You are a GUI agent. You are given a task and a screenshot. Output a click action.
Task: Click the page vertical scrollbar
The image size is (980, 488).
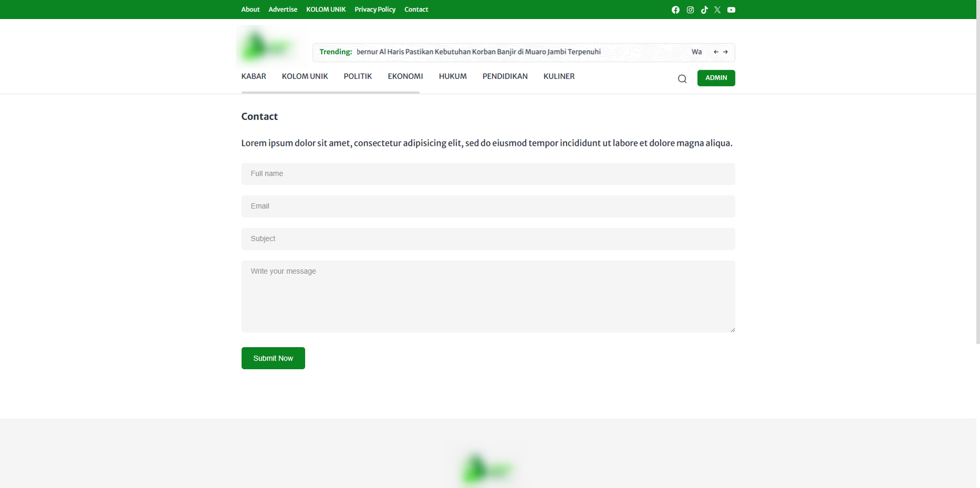point(978,184)
